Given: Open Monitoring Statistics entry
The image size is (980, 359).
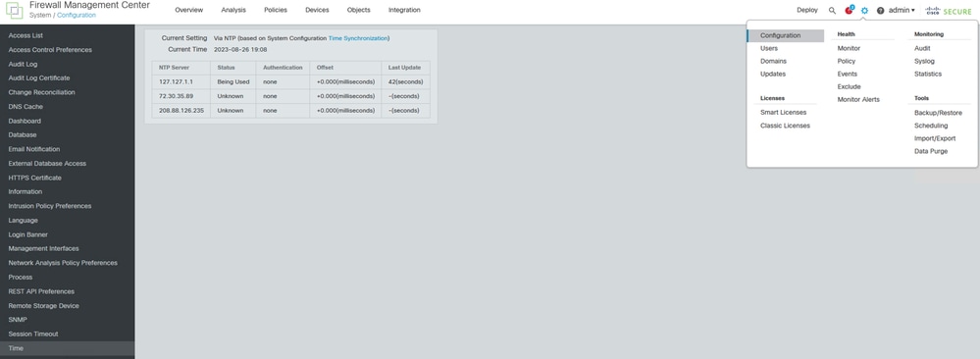Looking at the screenshot, I should tap(927, 74).
